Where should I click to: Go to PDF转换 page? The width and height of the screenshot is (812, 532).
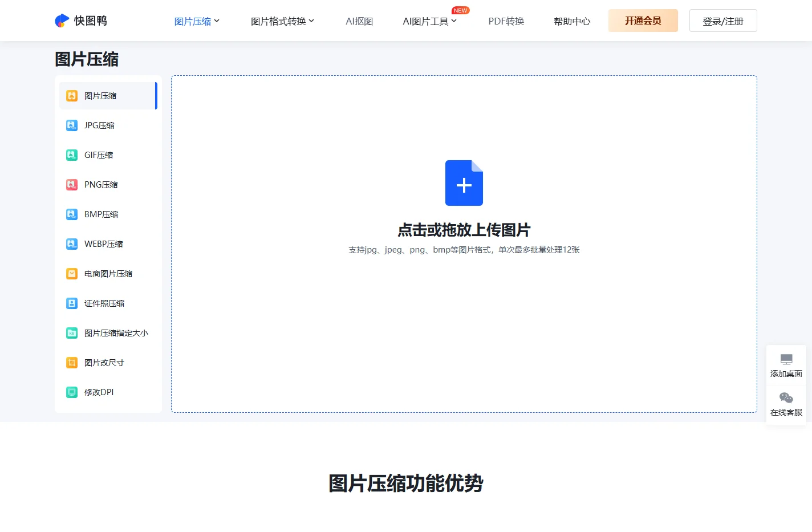coord(506,21)
